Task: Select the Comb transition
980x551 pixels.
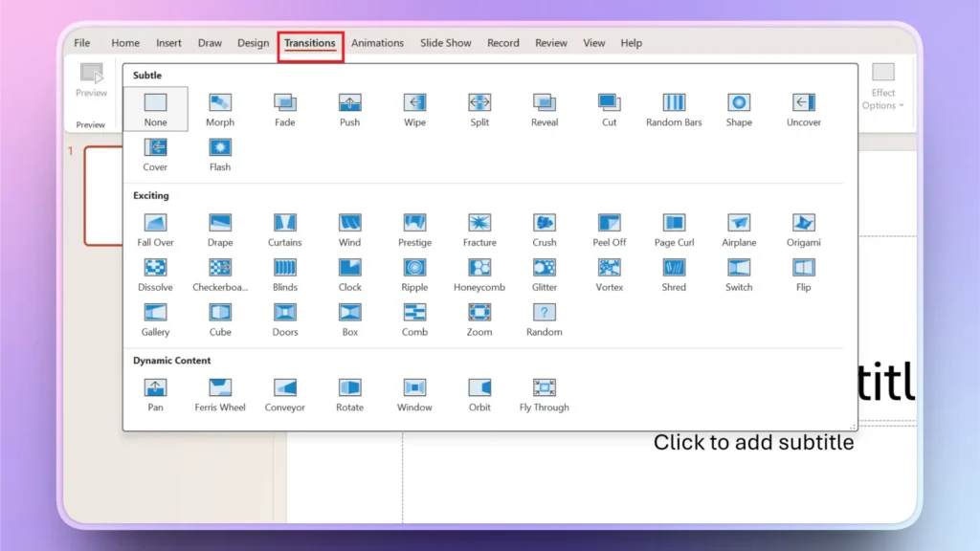Action: [415, 320]
